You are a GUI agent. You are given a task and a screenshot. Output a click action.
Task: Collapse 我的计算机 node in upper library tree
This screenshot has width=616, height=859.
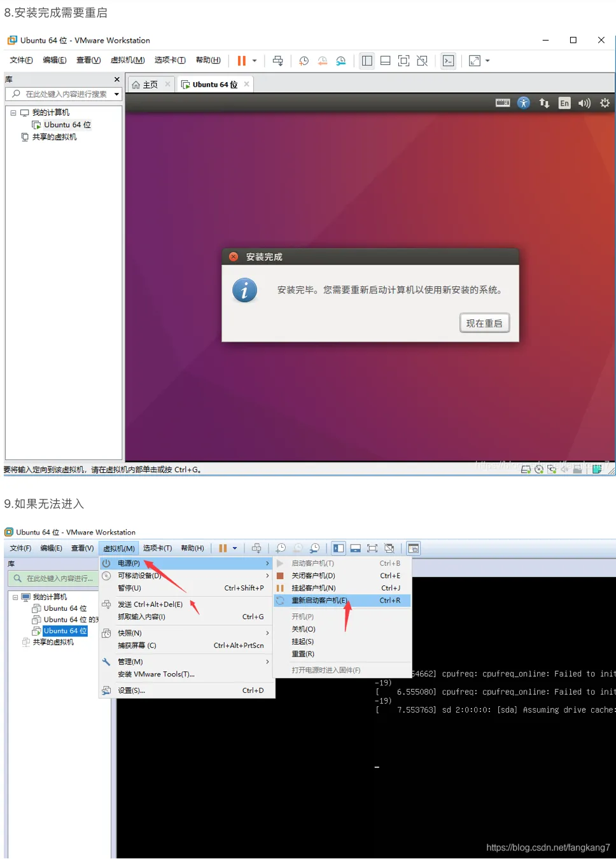tap(13, 113)
